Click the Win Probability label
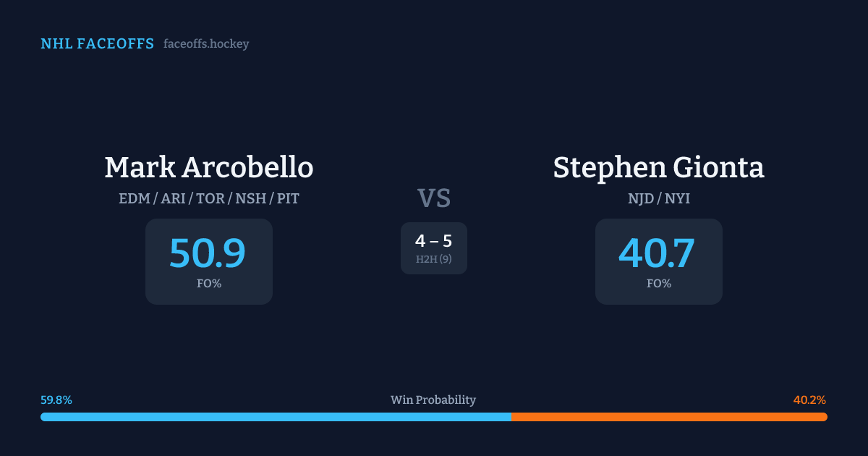868x456 pixels. pos(433,400)
